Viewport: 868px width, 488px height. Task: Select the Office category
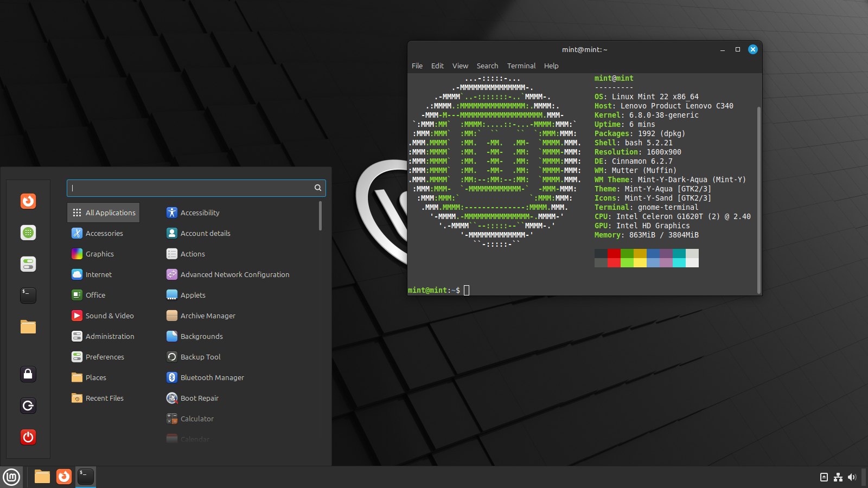(103, 295)
